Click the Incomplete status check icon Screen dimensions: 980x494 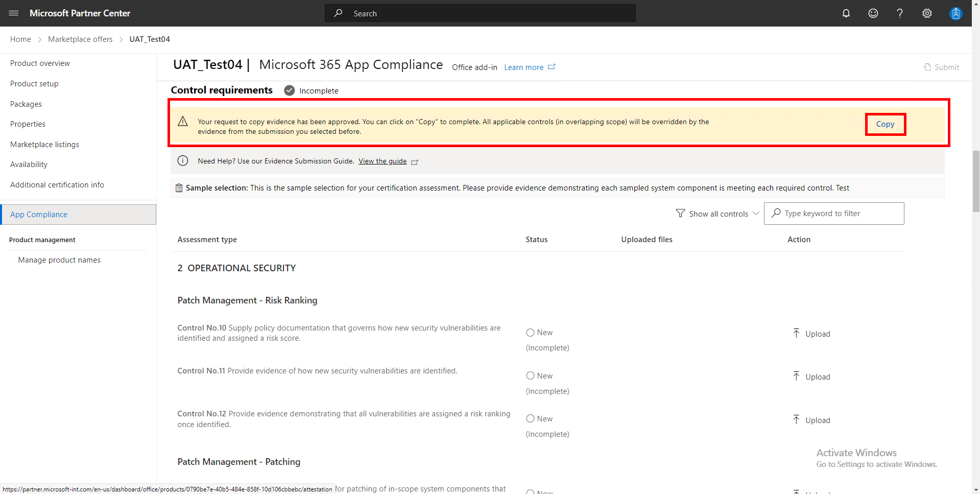coord(290,90)
